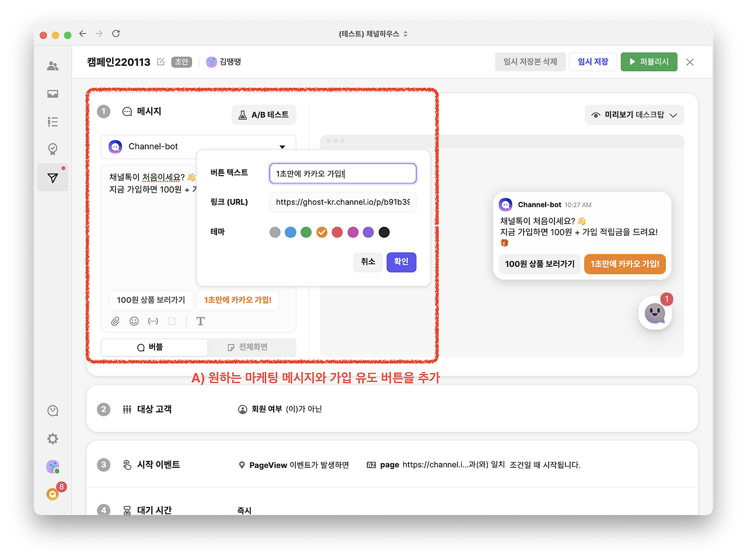
Task: Click 1초만에 카카오 가입! in the preview bubble
Action: pos(625,264)
